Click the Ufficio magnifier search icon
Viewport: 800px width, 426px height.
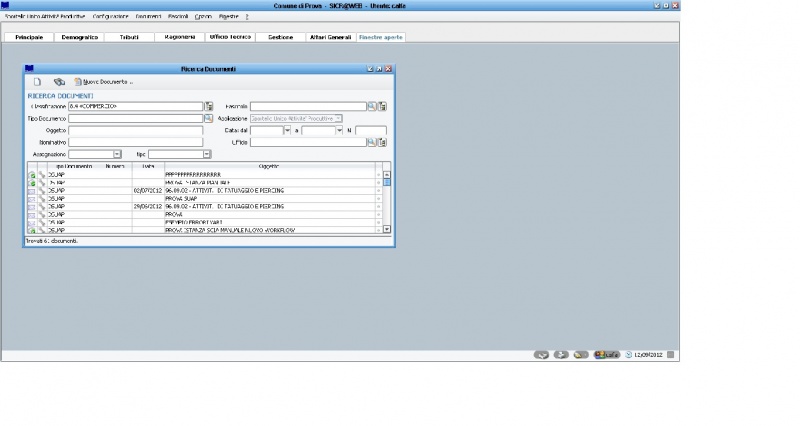pos(372,142)
